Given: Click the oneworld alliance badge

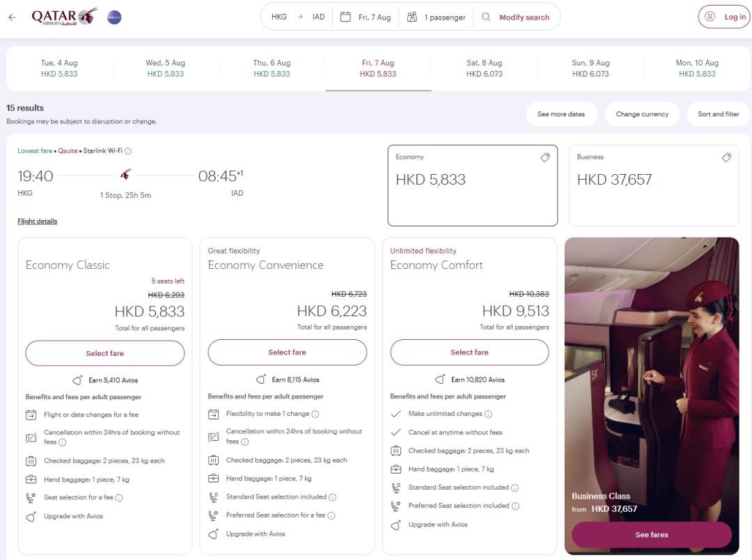Looking at the screenshot, I should coord(114,17).
